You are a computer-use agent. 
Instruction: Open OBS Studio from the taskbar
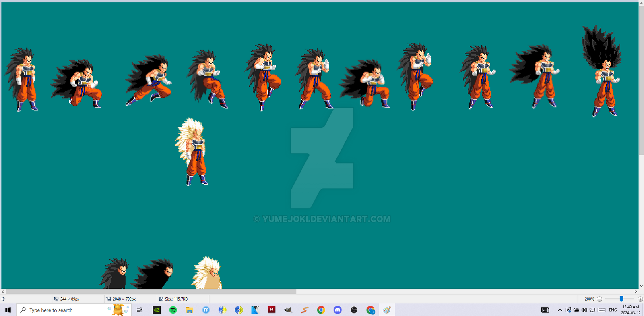(x=354, y=310)
